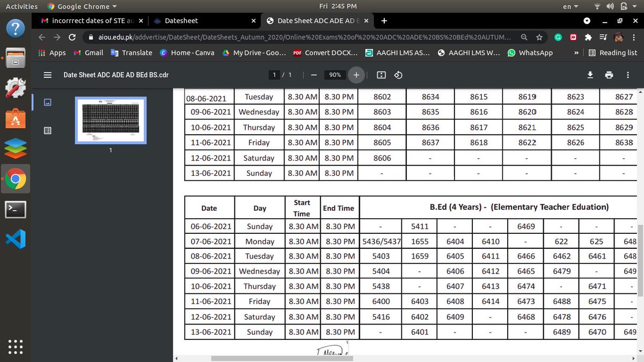Select page 1 thumbnail
The image size is (644, 362).
coord(110,121)
